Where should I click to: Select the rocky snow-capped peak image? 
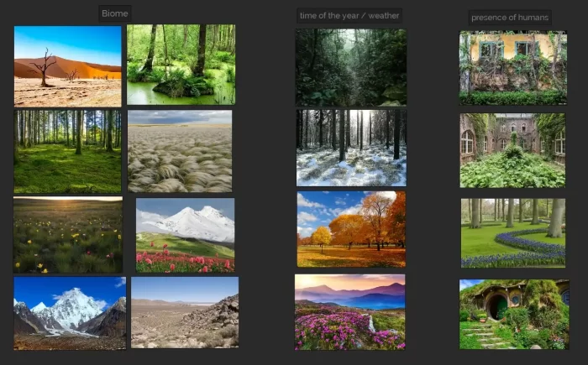pos(70,312)
